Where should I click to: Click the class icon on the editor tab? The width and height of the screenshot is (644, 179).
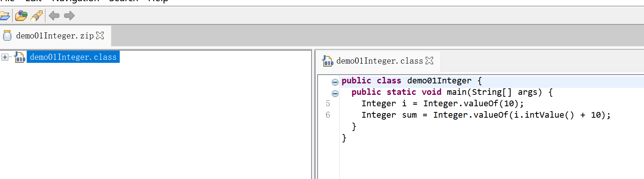coord(328,61)
